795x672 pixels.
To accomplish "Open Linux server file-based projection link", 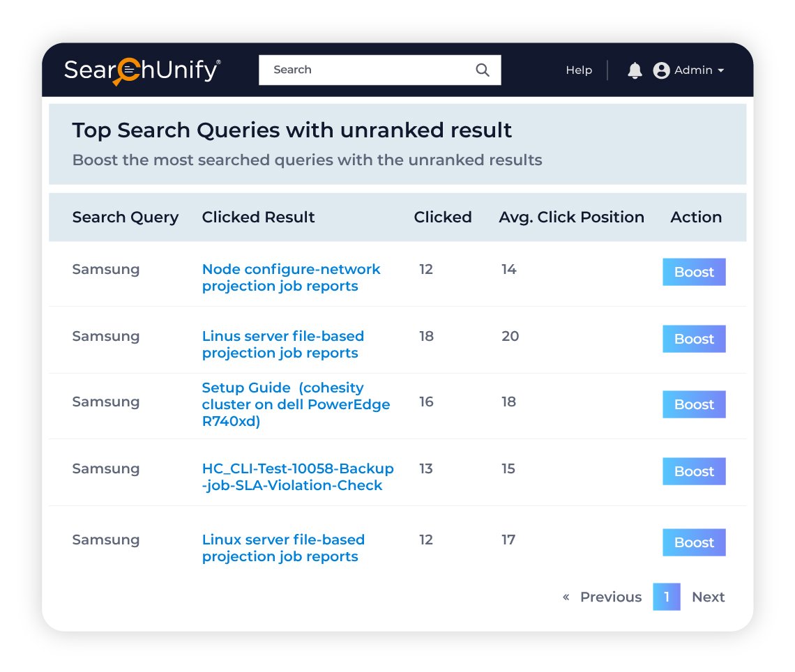I will [x=283, y=548].
